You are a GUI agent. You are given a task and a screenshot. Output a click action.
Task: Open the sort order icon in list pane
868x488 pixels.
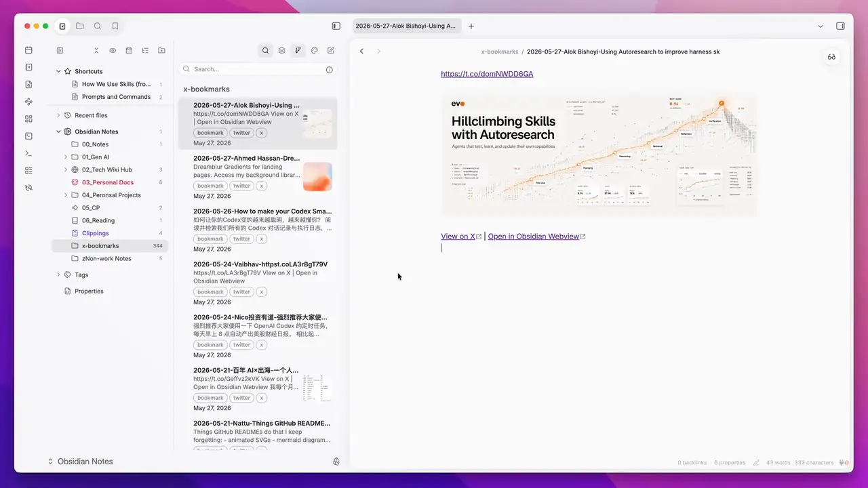[x=298, y=50]
